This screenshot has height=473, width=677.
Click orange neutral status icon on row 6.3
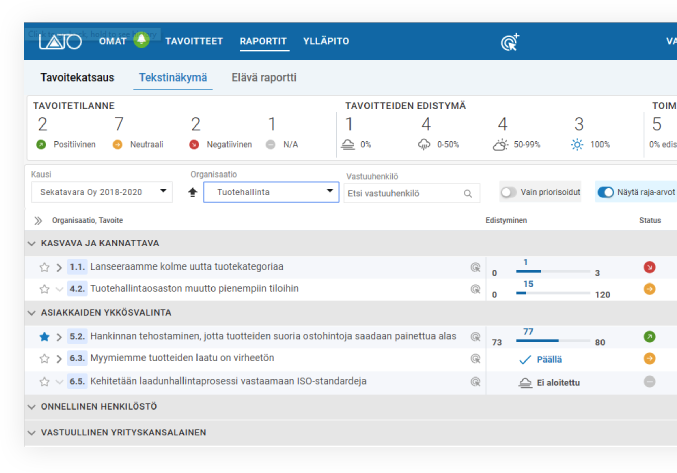pyautogui.click(x=649, y=358)
